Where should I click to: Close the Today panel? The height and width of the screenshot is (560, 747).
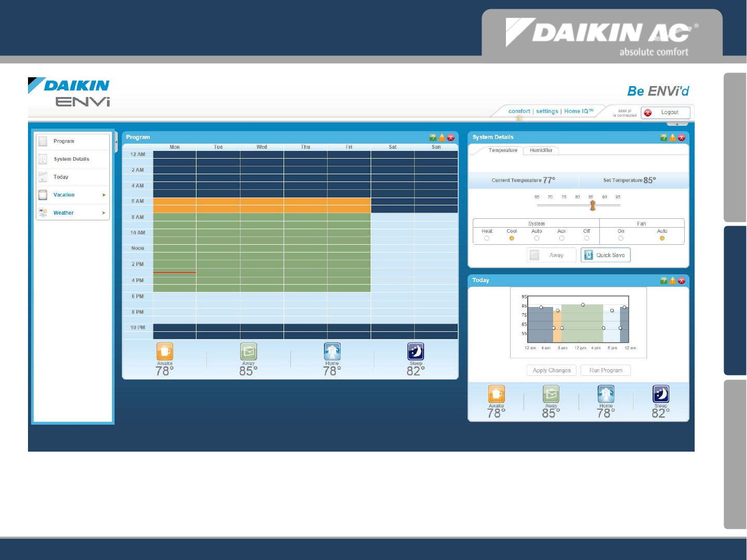681,281
